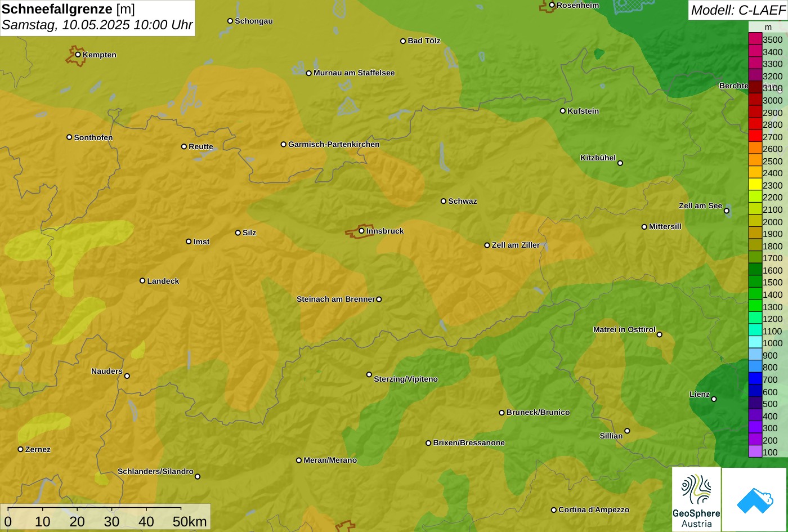Click the Brixen/Bressanone label
The width and height of the screenshot is (788, 532).
point(469,442)
